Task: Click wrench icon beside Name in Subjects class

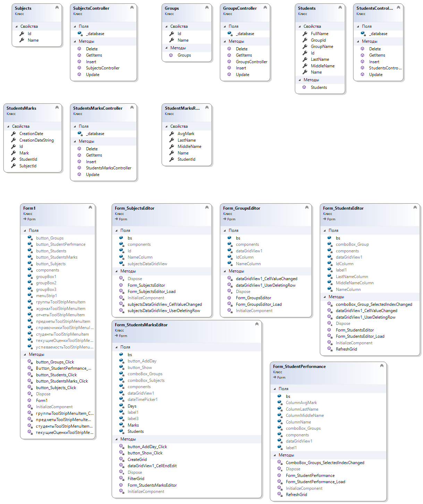Action: tap(22, 40)
